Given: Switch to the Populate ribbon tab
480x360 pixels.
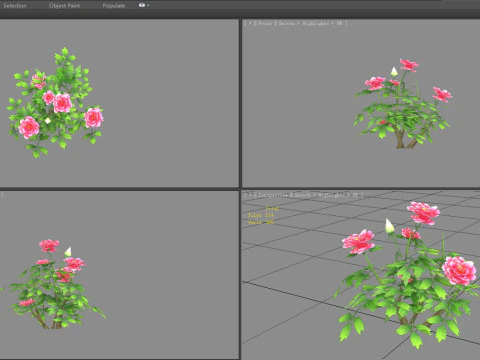Looking at the screenshot, I should pyautogui.click(x=114, y=6).
